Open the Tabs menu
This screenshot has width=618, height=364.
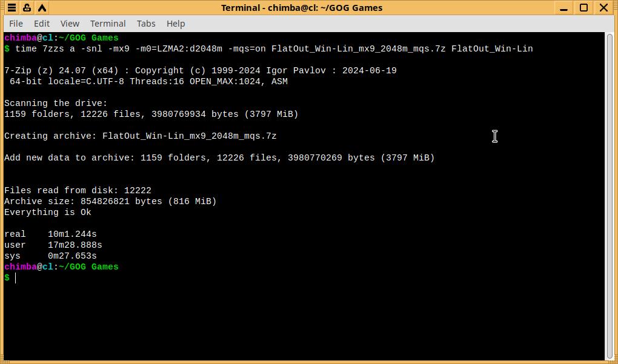(146, 24)
